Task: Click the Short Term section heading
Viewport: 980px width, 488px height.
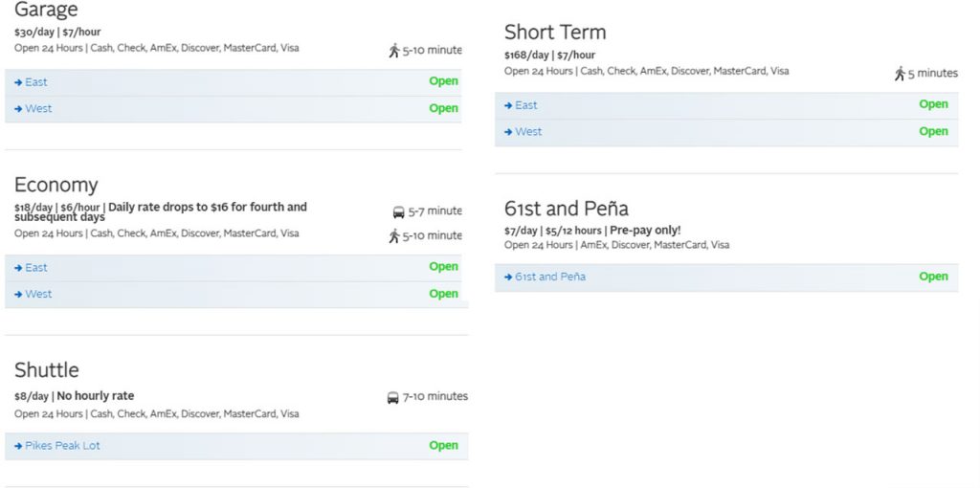Action: tap(555, 33)
